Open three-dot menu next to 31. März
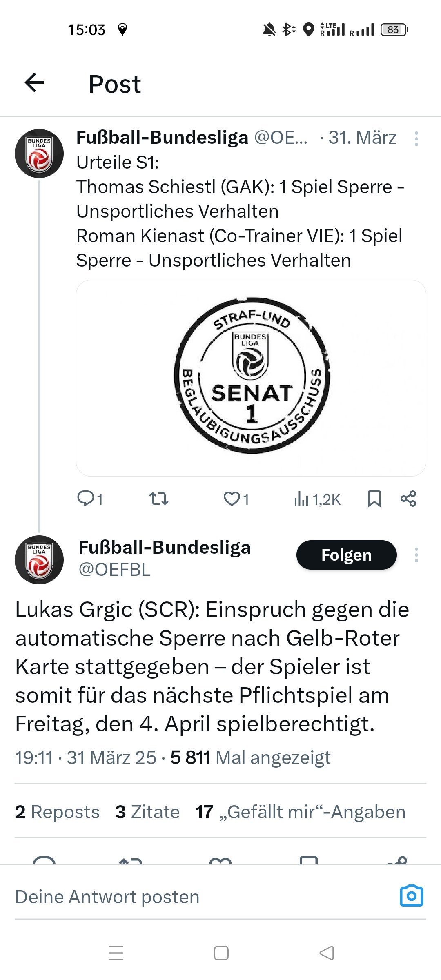 click(x=416, y=139)
